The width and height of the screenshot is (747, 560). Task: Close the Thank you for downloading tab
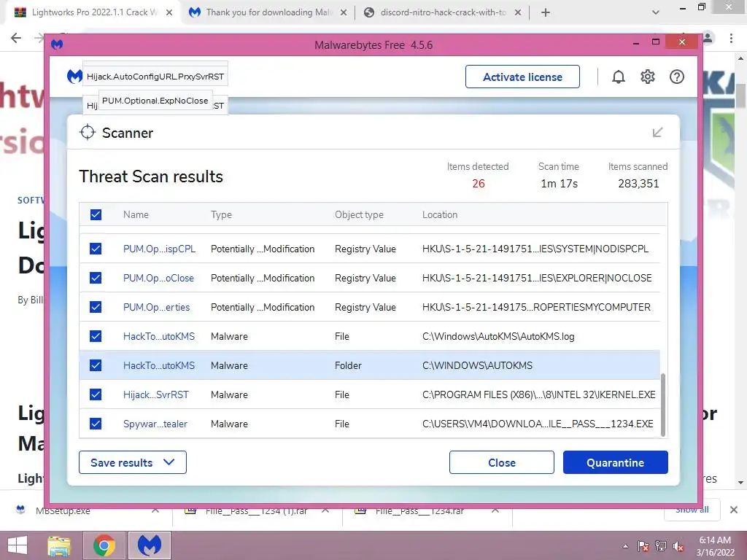[344, 13]
